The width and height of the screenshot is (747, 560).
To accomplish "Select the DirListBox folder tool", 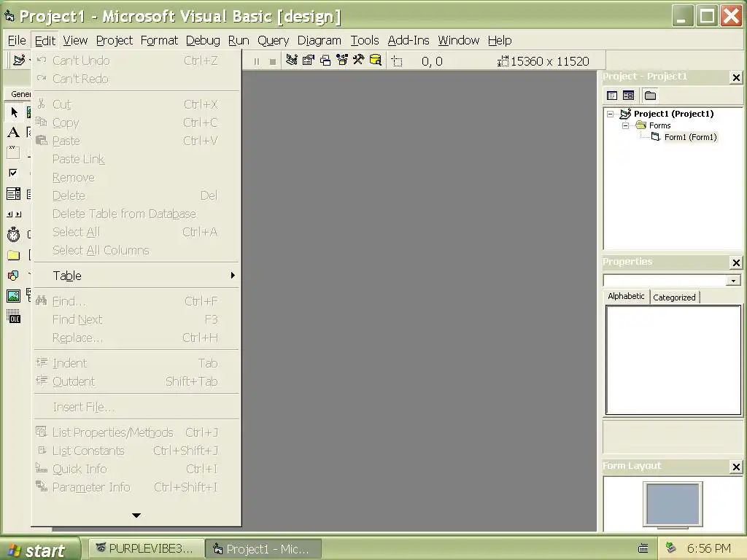I will point(14,255).
